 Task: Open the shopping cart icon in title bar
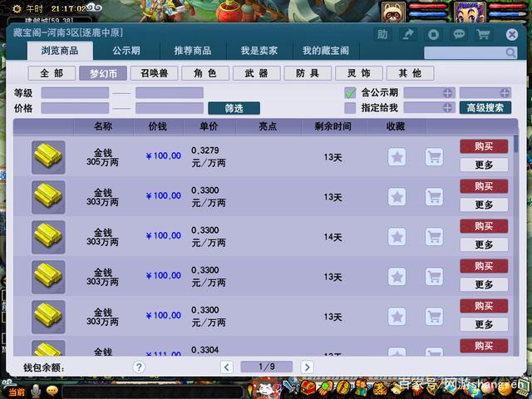coord(483,34)
